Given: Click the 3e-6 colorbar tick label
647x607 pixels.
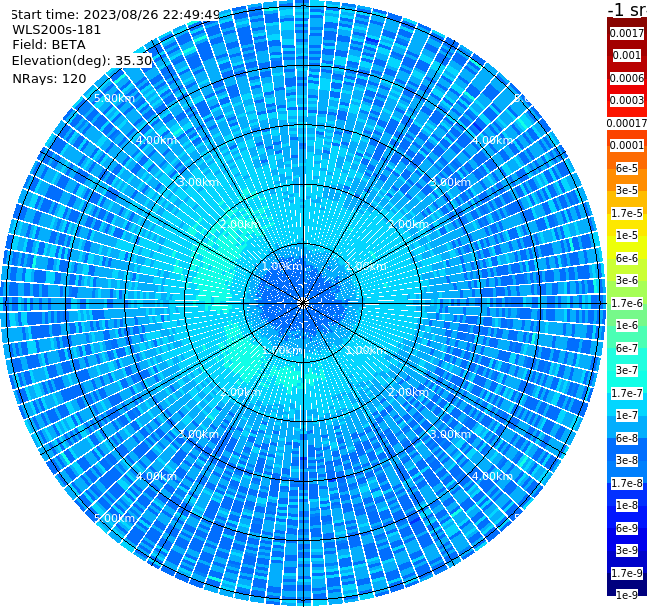Looking at the screenshot, I should [627, 280].
